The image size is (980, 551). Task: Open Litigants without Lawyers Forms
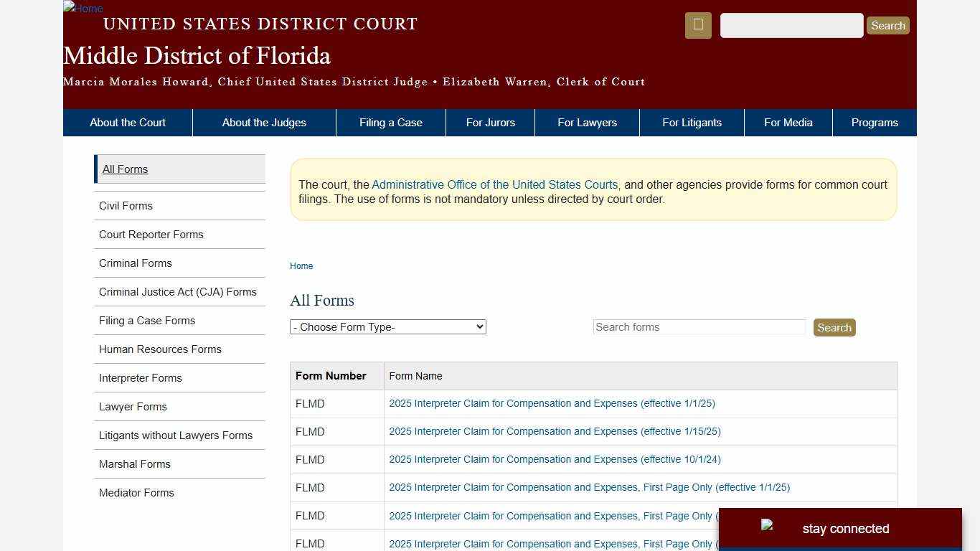(x=175, y=435)
